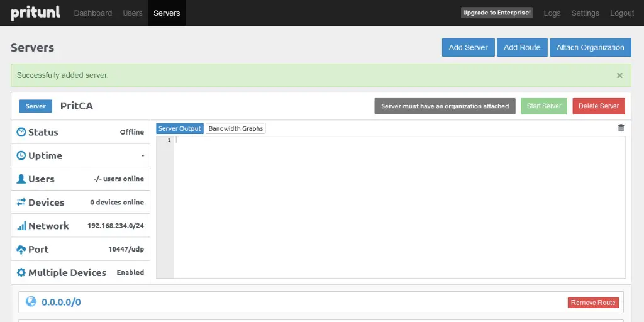644x322 pixels.
Task: Click the network value 192.168.234.0/24
Action: 116,226
